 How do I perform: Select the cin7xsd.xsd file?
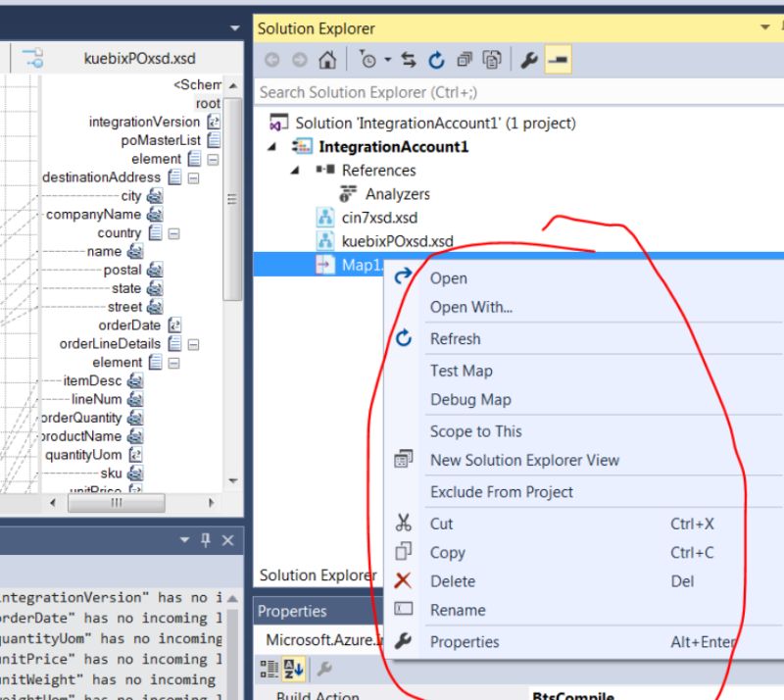point(379,218)
